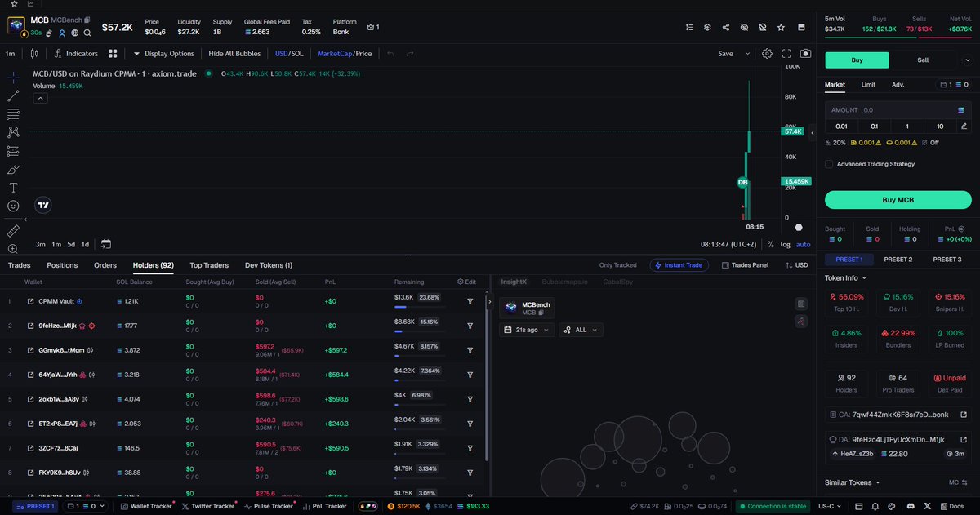This screenshot has height=515, width=980.
Task: Open the Top Traders tab
Action: coord(209,265)
